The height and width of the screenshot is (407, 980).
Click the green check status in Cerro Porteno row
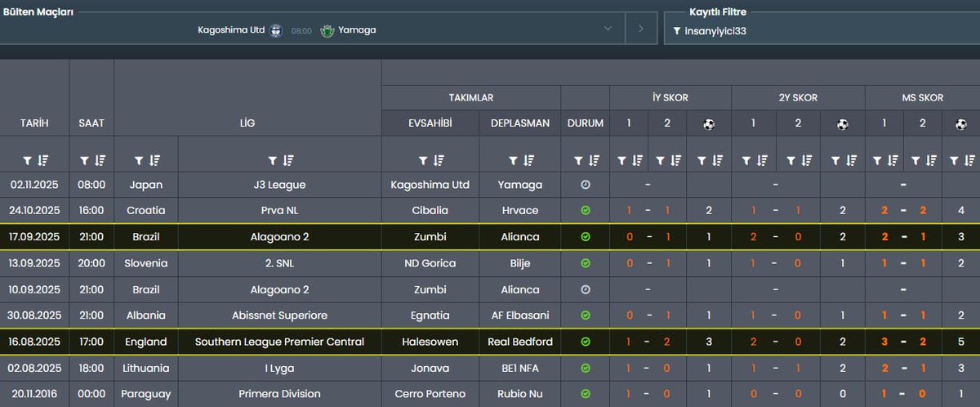click(x=585, y=394)
